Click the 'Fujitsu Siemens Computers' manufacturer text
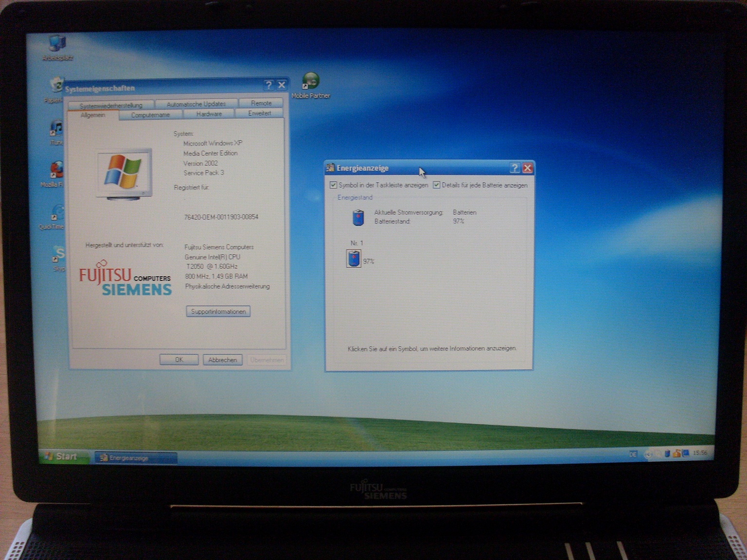The width and height of the screenshot is (747, 560). 219,247
